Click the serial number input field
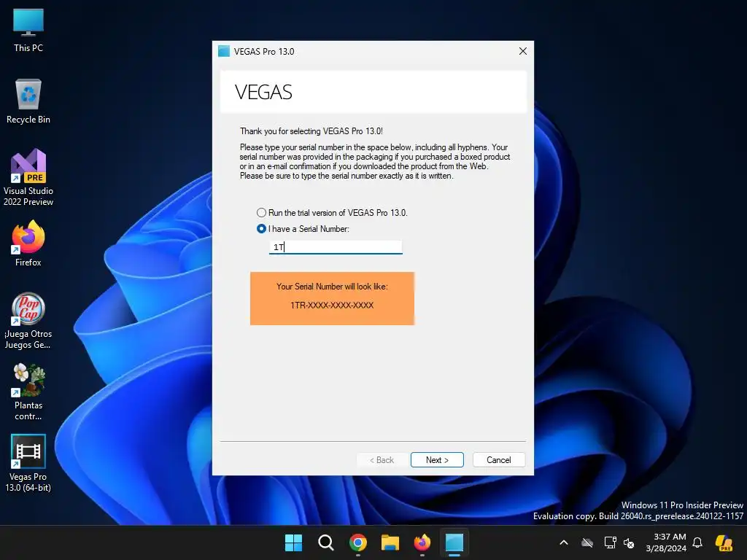This screenshot has width=747, height=560. coord(336,246)
